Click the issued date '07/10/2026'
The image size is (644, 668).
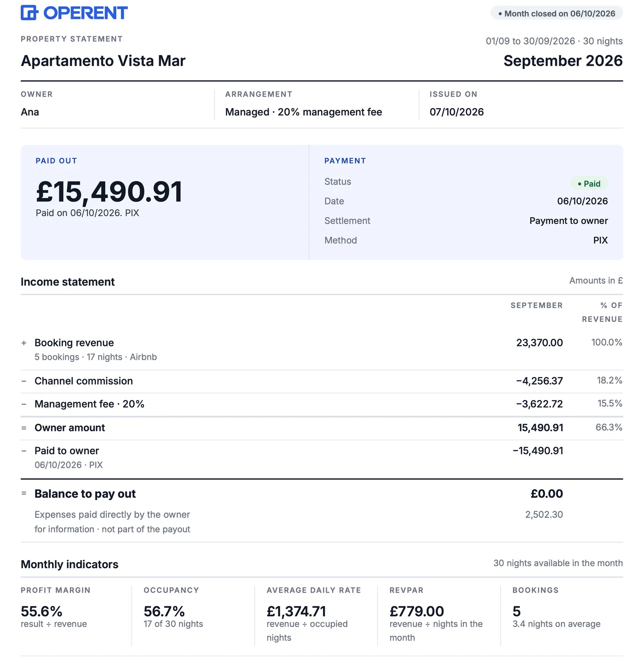click(457, 112)
